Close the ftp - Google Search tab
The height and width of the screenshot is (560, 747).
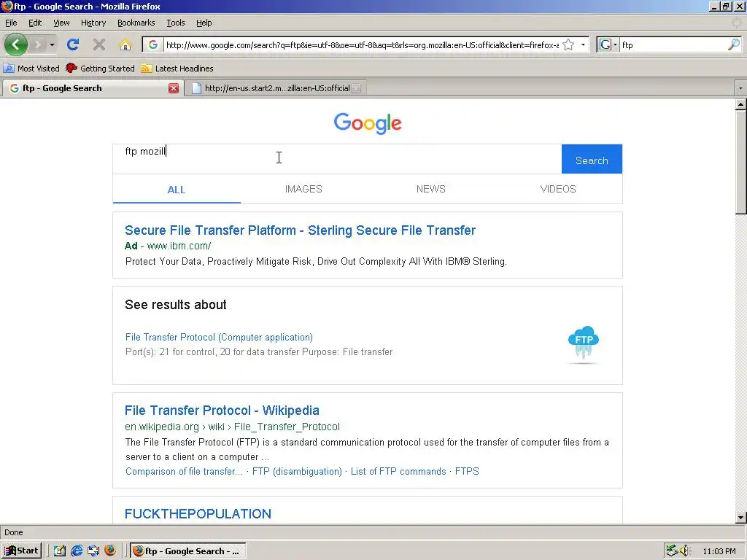174,88
